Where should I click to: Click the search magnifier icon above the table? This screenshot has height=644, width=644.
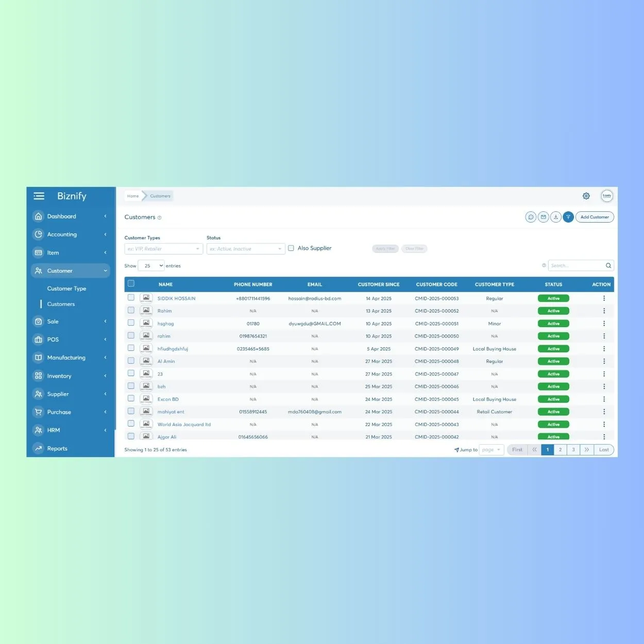[x=608, y=265]
